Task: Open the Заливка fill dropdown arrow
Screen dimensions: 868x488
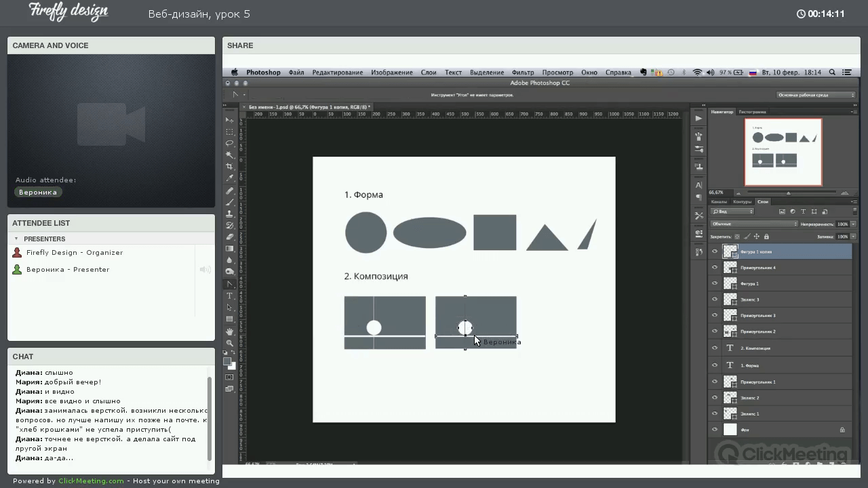Action: pyautogui.click(x=853, y=237)
